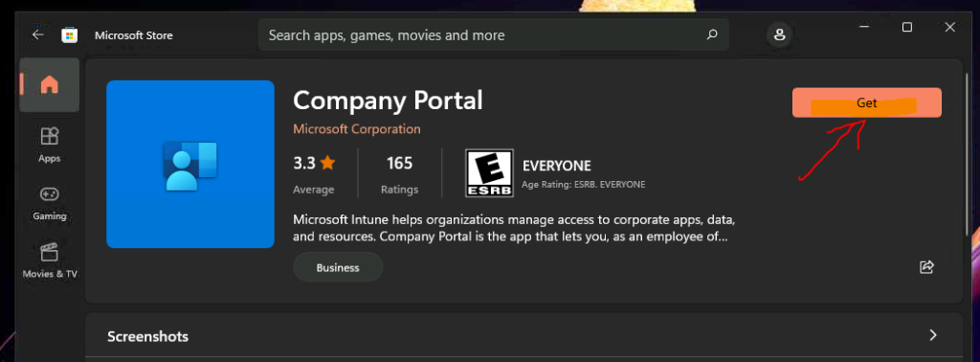The width and height of the screenshot is (980, 362).
Task: Go back with the back arrow
Action: (38, 35)
